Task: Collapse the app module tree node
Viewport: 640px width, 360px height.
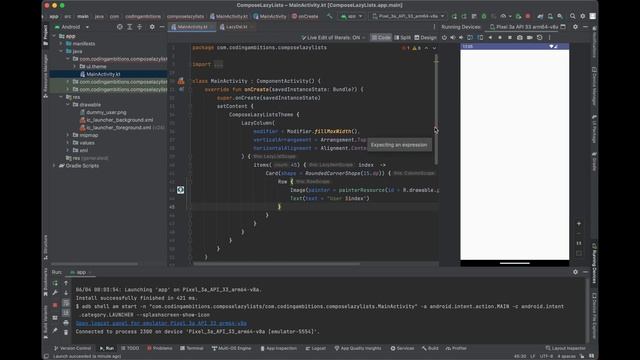Action: tap(55, 36)
